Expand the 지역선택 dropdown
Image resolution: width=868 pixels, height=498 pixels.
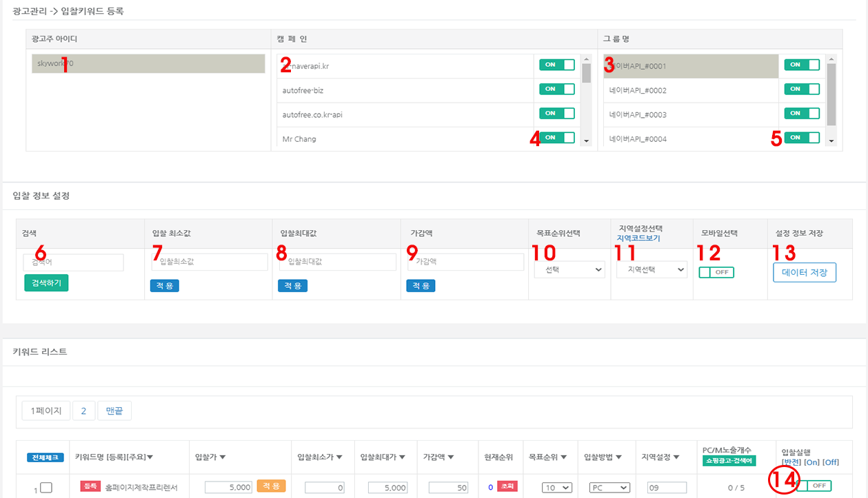point(652,270)
